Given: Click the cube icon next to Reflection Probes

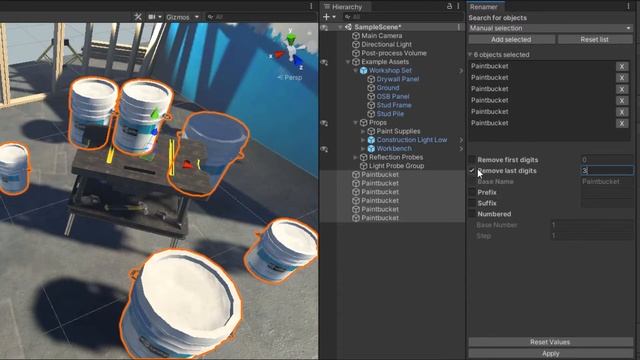Looking at the screenshot, I should point(363,157).
